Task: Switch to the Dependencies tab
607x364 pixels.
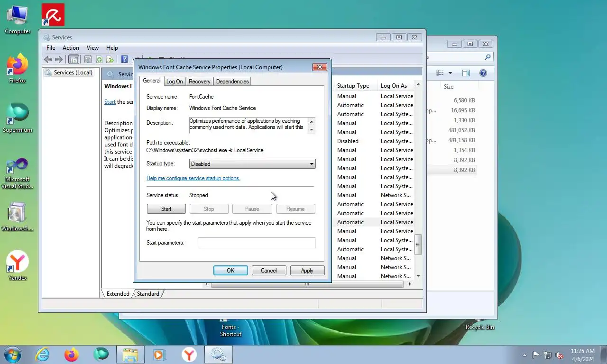Action: [x=232, y=82]
